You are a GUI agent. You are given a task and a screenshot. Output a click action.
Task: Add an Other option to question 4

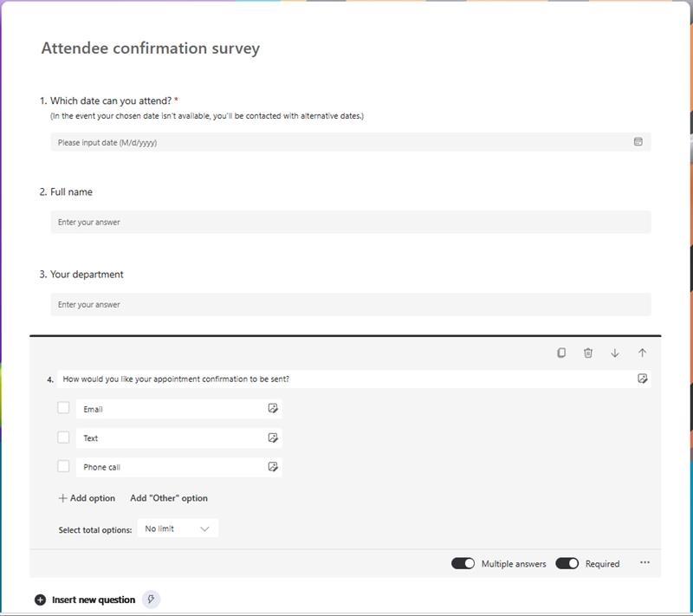(x=169, y=497)
